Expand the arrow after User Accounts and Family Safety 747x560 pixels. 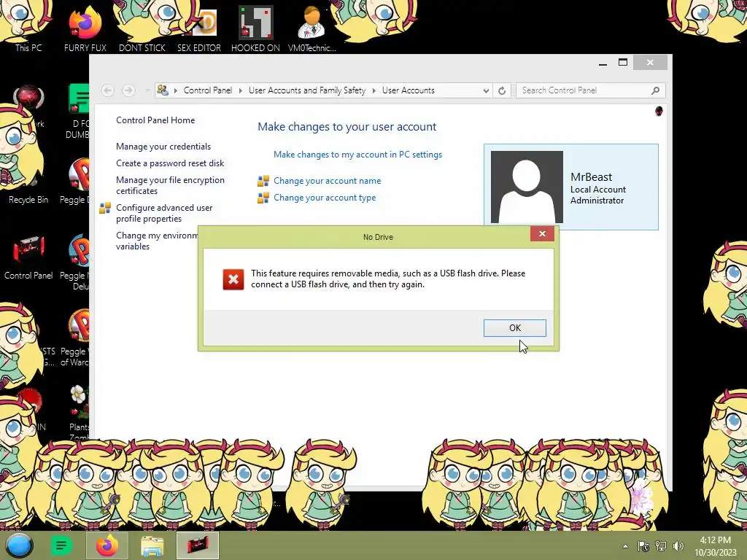(374, 90)
